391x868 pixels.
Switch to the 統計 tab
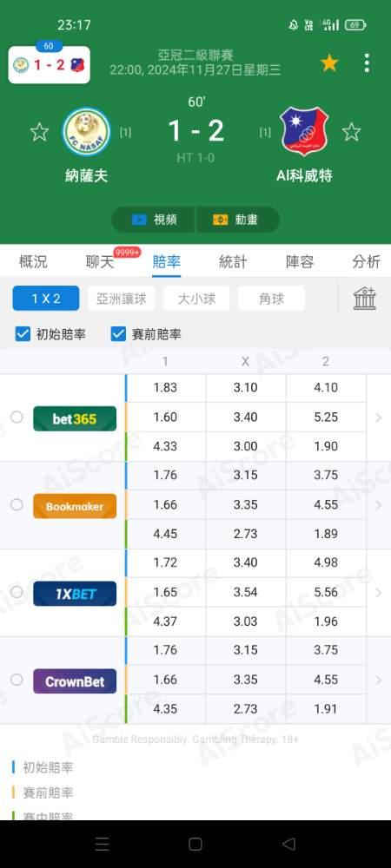233,261
